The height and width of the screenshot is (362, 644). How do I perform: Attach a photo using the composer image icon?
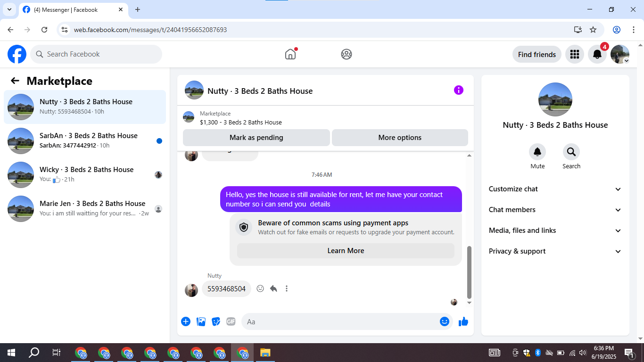click(x=201, y=321)
